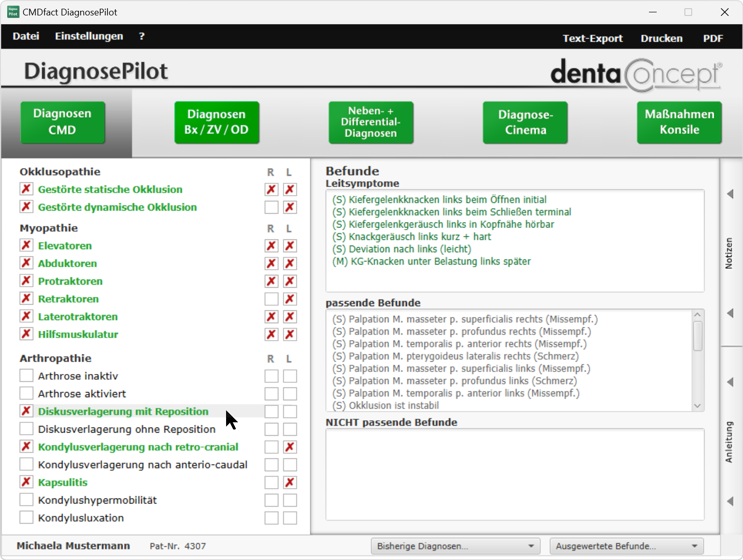Click finding Knackgeräusch links kurz + hart
Image resolution: width=743 pixels, height=560 pixels.
click(x=412, y=236)
